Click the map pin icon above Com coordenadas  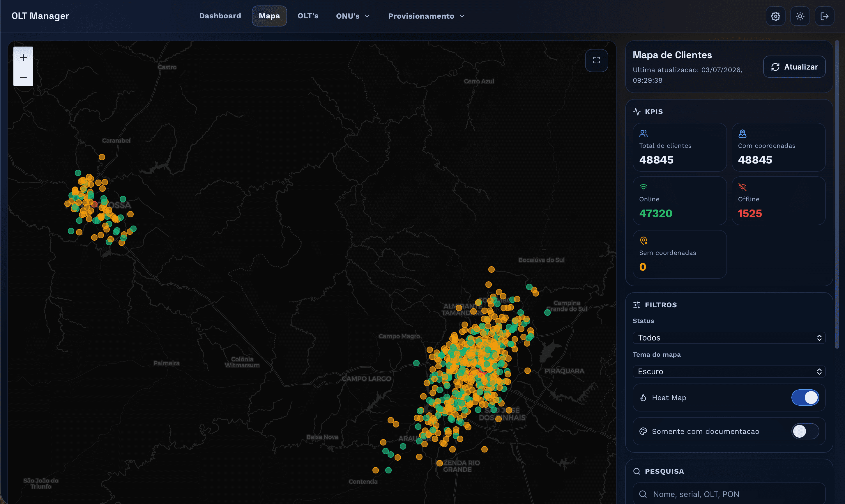click(x=743, y=134)
